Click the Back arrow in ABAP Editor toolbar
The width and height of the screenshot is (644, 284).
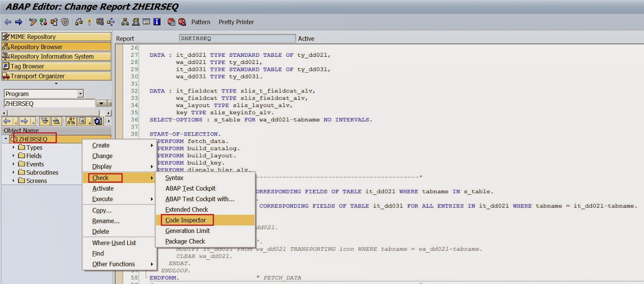pyautogui.click(x=8, y=22)
